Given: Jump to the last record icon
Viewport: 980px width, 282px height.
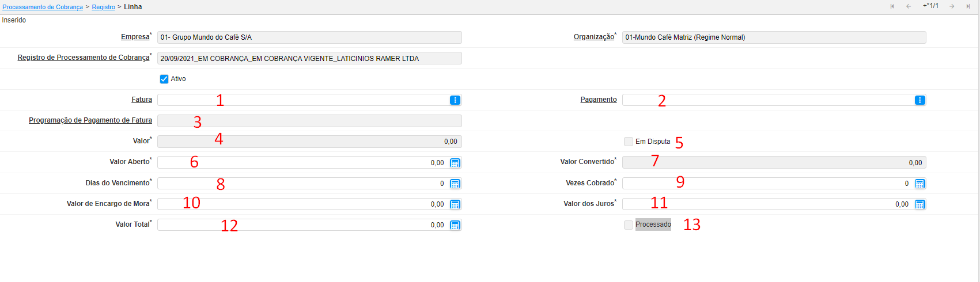Looking at the screenshot, I should (x=968, y=6).
